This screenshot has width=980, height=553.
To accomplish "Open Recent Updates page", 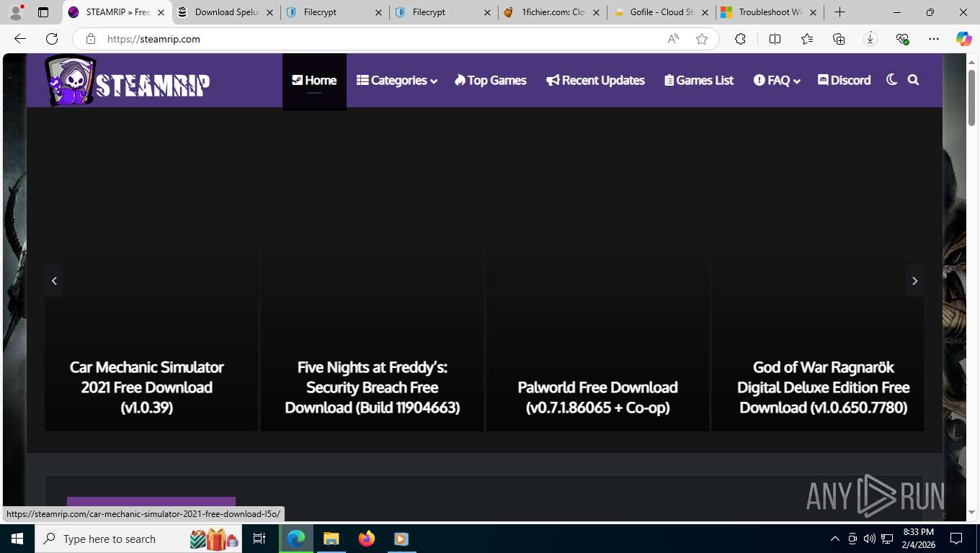I will click(595, 81).
